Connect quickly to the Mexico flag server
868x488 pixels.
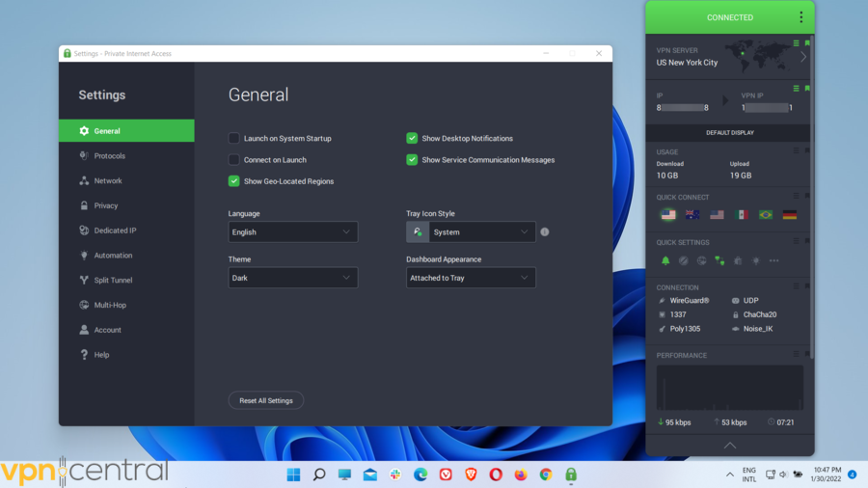pyautogui.click(x=741, y=214)
